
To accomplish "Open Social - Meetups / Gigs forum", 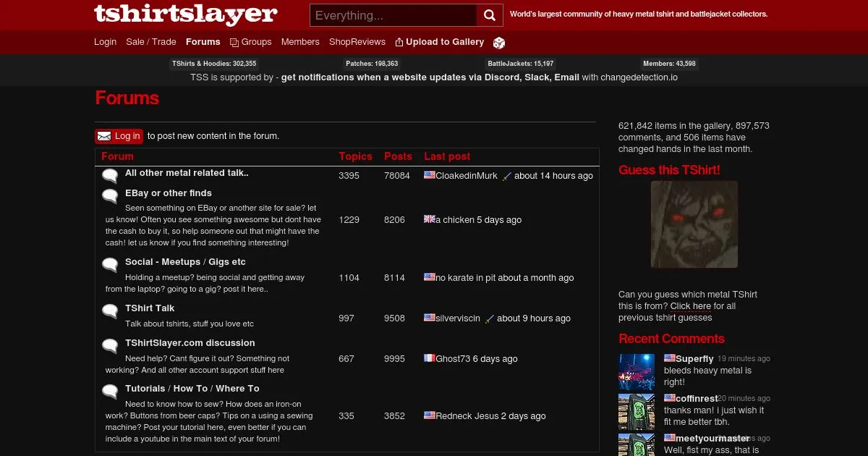I will point(185,262).
